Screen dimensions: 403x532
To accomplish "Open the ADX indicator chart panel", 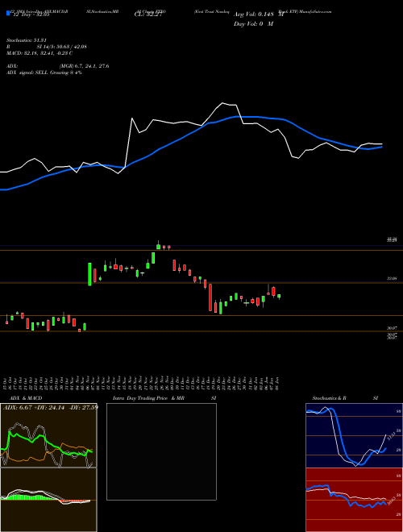I will 48,435.
